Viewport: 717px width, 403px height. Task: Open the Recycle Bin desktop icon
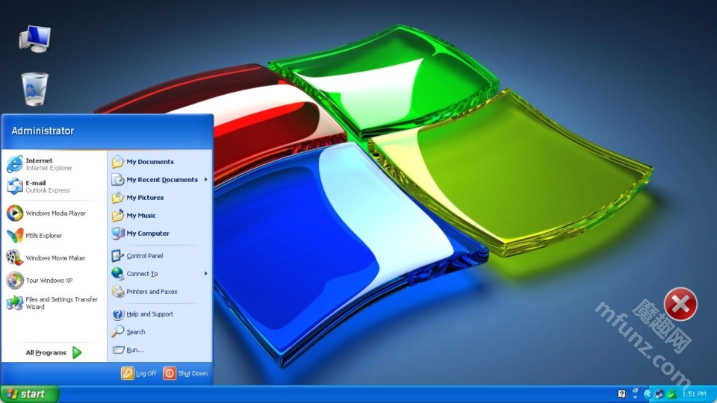[x=35, y=88]
